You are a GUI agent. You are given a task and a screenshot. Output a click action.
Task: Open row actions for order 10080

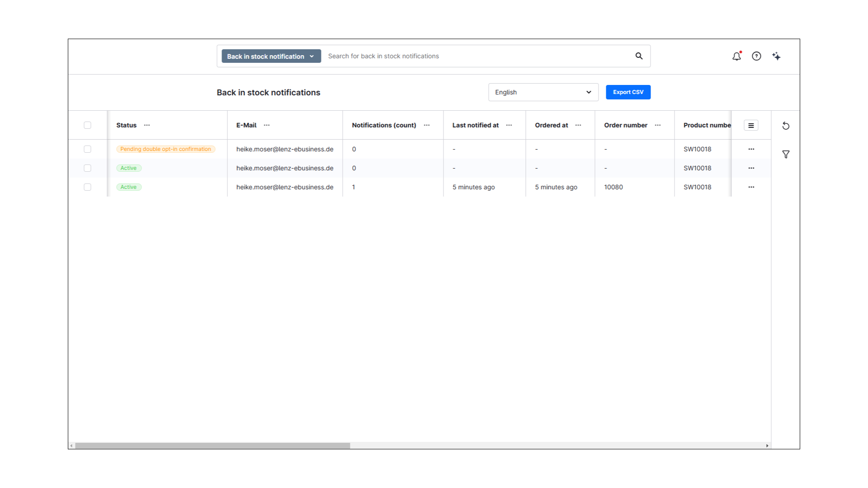click(x=751, y=187)
